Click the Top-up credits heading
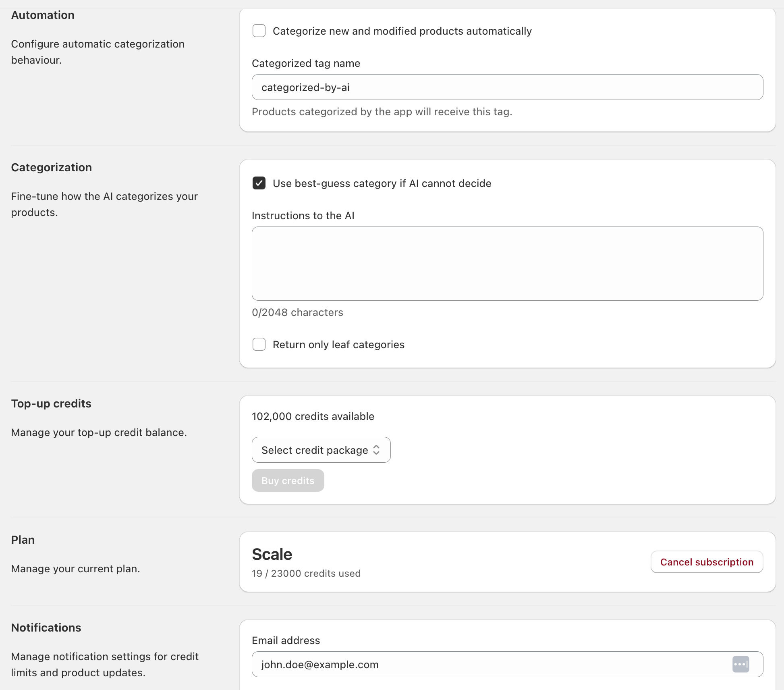784x690 pixels. [x=51, y=403]
